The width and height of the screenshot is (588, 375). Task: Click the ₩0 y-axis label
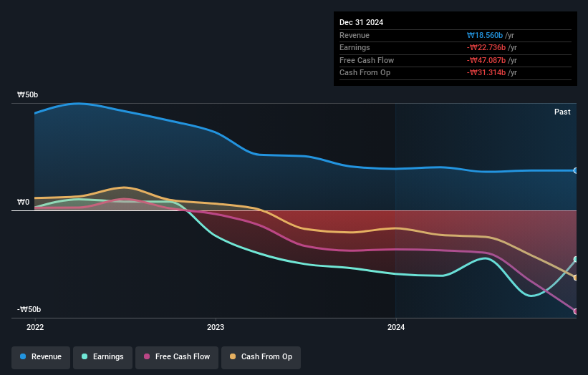coord(23,203)
